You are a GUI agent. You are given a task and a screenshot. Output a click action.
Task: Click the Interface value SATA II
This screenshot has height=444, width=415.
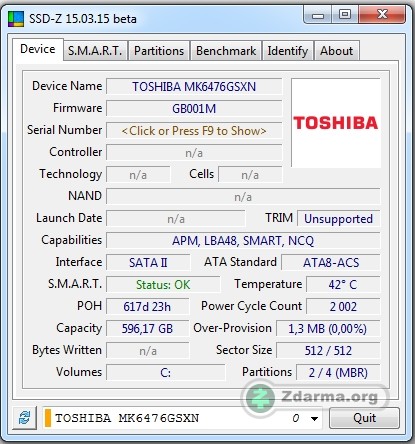coord(148,263)
